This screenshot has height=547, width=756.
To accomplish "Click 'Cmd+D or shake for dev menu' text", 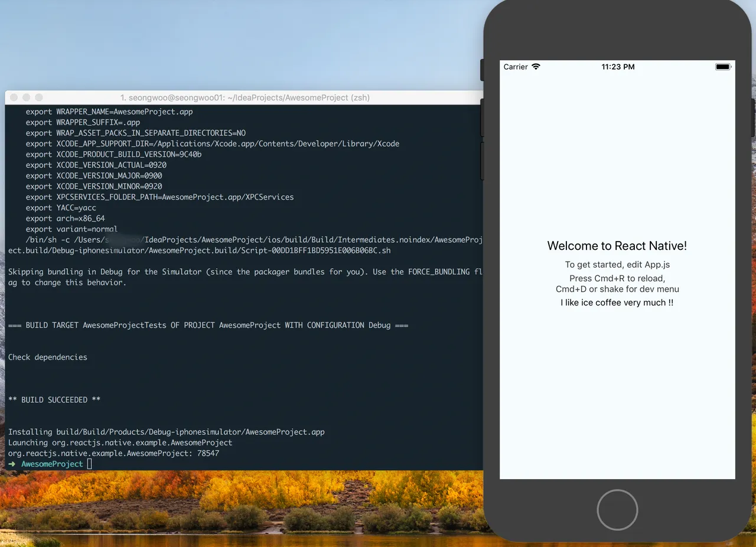I will point(617,289).
